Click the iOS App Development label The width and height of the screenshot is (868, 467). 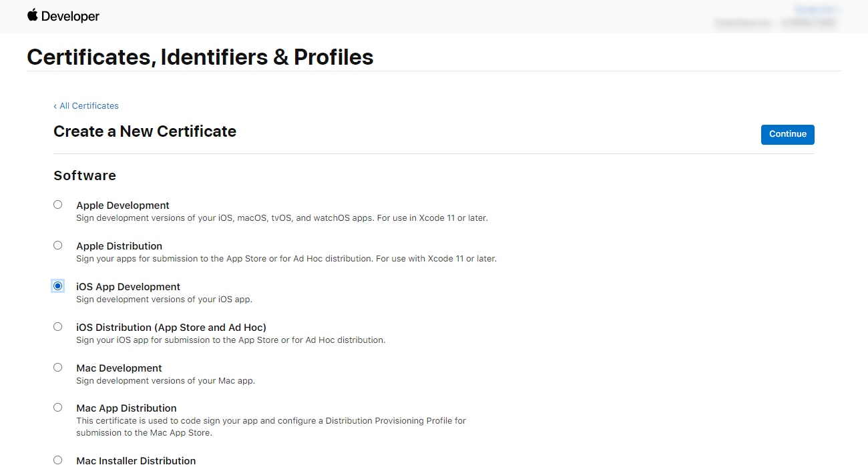(128, 287)
